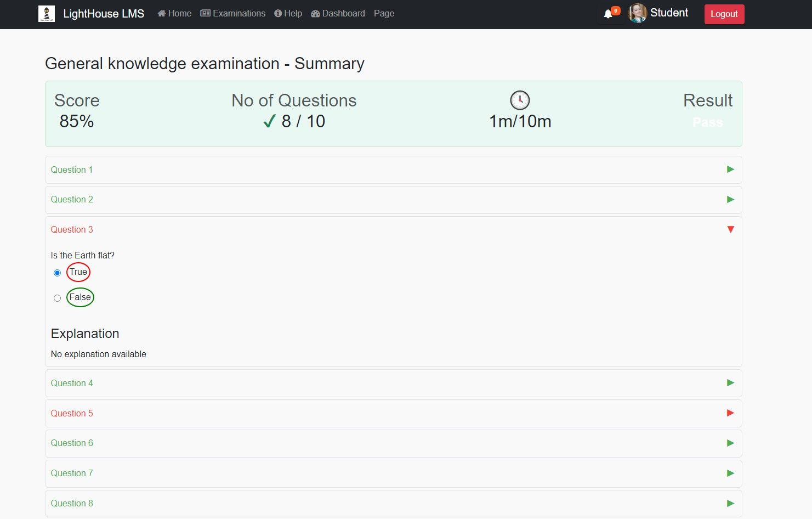Click the red Logout button
The image size is (812, 519).
point(724,14)
